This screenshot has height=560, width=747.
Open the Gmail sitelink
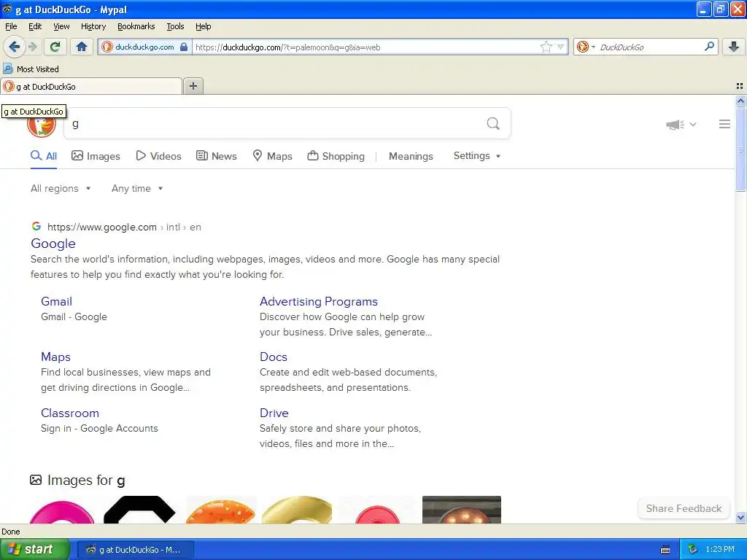[56, 301]
